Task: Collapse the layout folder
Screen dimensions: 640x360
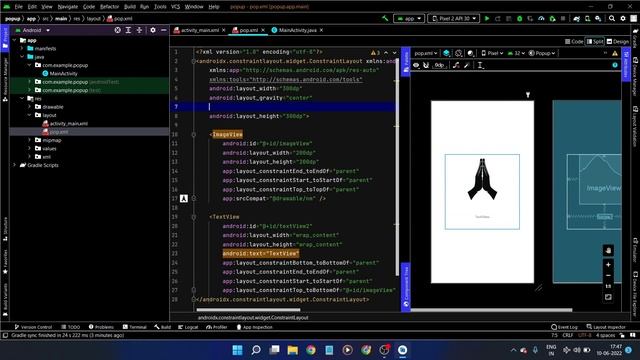Action: coord(29,115)
